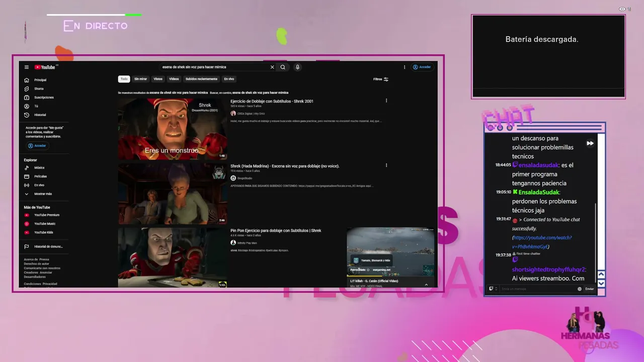Open GregoStudio channel avatar
The image size is (644, 362).
(x=233, y=178)
